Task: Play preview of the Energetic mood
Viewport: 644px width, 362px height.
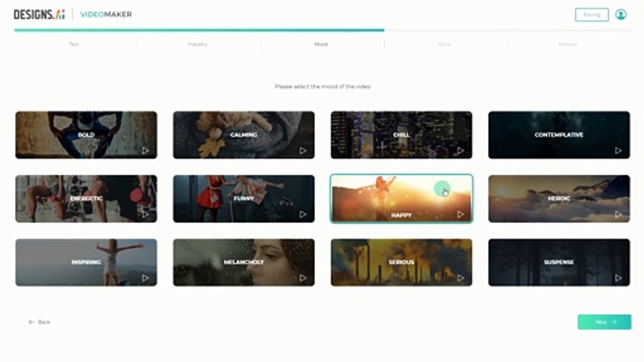Action: (145, 214)
